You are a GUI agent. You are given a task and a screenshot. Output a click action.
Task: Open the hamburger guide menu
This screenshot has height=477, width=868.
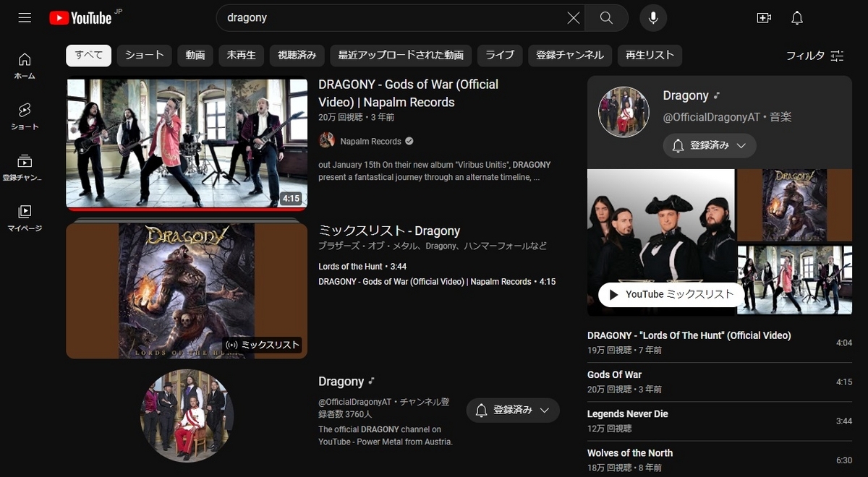25,17
